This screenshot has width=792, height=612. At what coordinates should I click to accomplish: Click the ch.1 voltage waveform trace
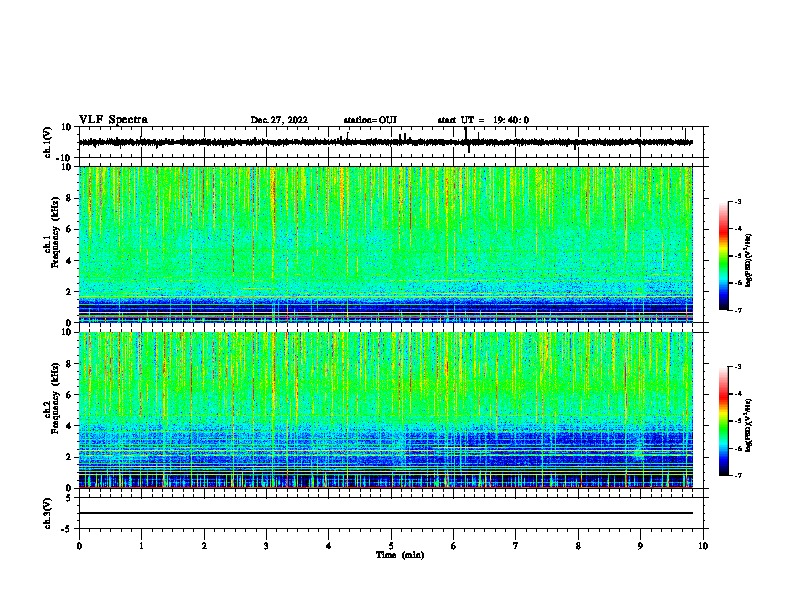tap(385, 142)
